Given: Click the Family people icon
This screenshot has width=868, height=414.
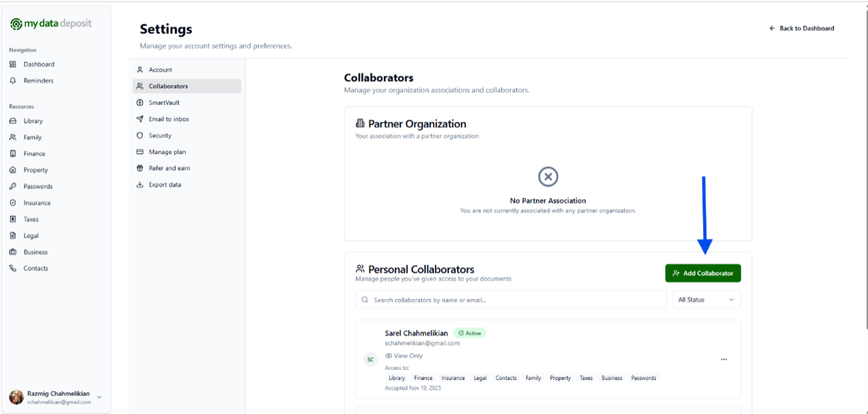Looking at the screenshot, I should click(13, 138).
